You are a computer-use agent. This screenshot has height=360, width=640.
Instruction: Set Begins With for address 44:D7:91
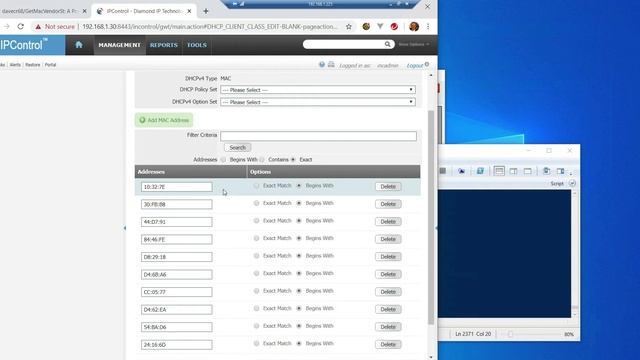point(299,221)
